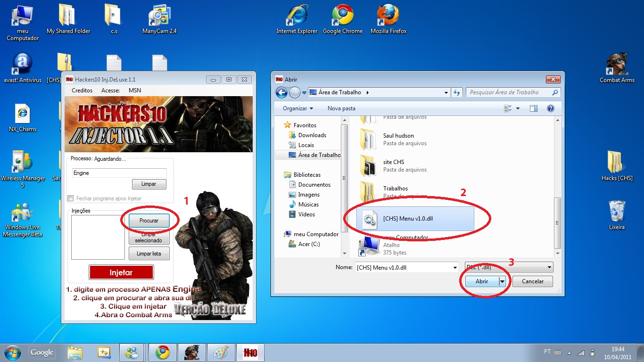Toggle Fechar programa apos Injetar checkbox
The height and width of the screenshot is (362, 644).
pos(71,198)
